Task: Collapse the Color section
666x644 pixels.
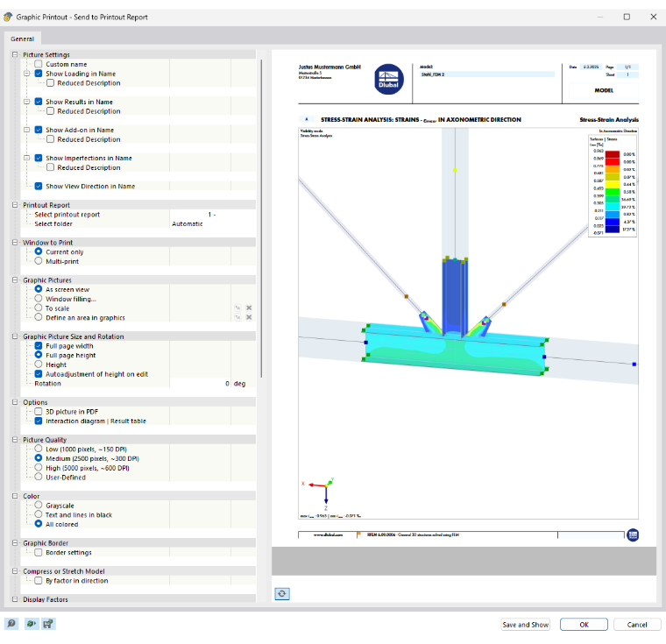Action: (15, 496)
